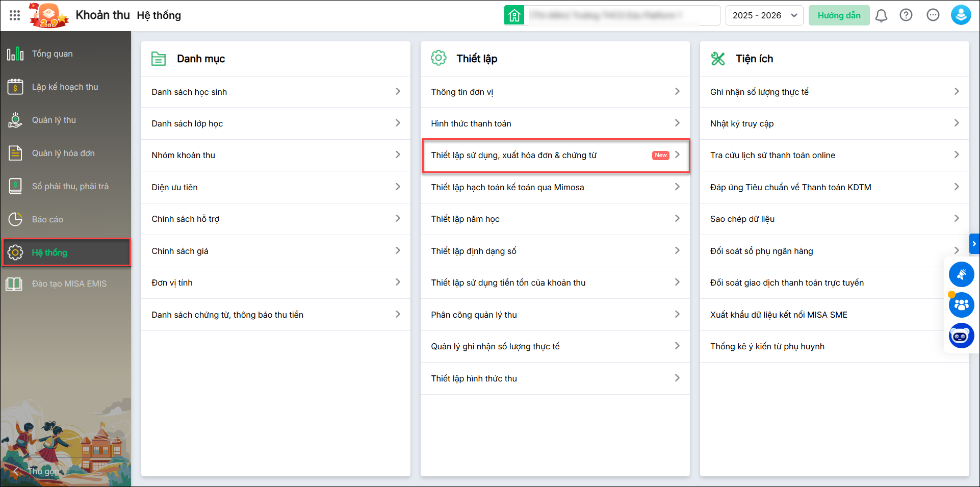
Task: Expand the blue side panel arrow
Action: click(974, 244)
